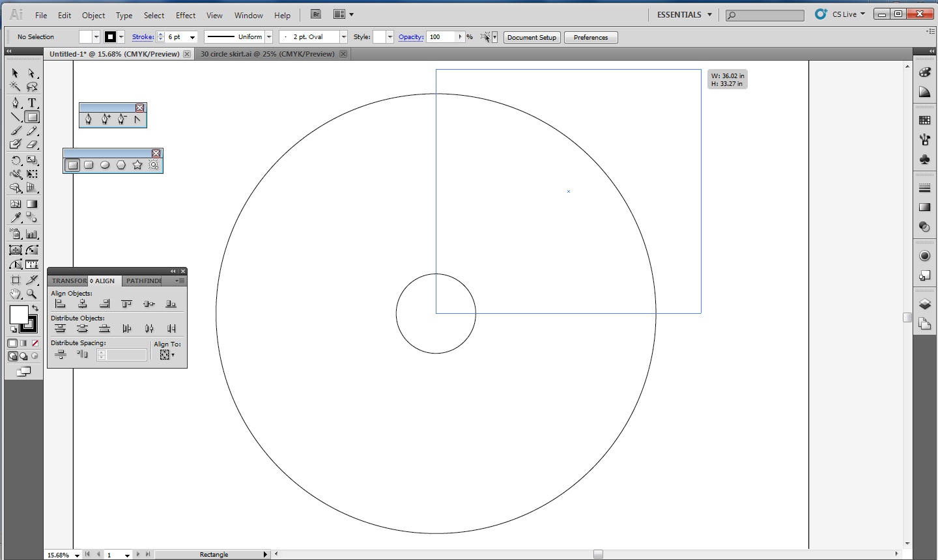The height and width of the screenshot is (560, 938).
Task: Select the Lasso tool
Action: click(32, 87)
